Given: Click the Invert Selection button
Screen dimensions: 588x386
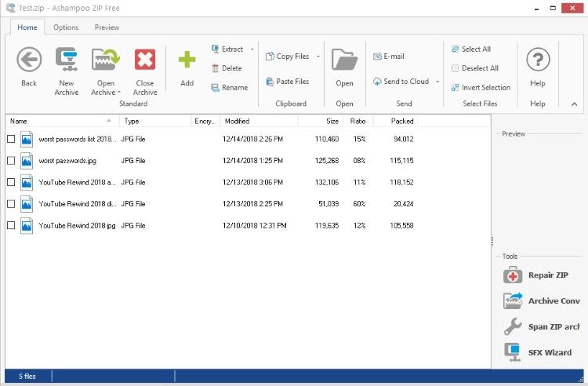Looking at the screenshot, I should click(x=481, y=87).
